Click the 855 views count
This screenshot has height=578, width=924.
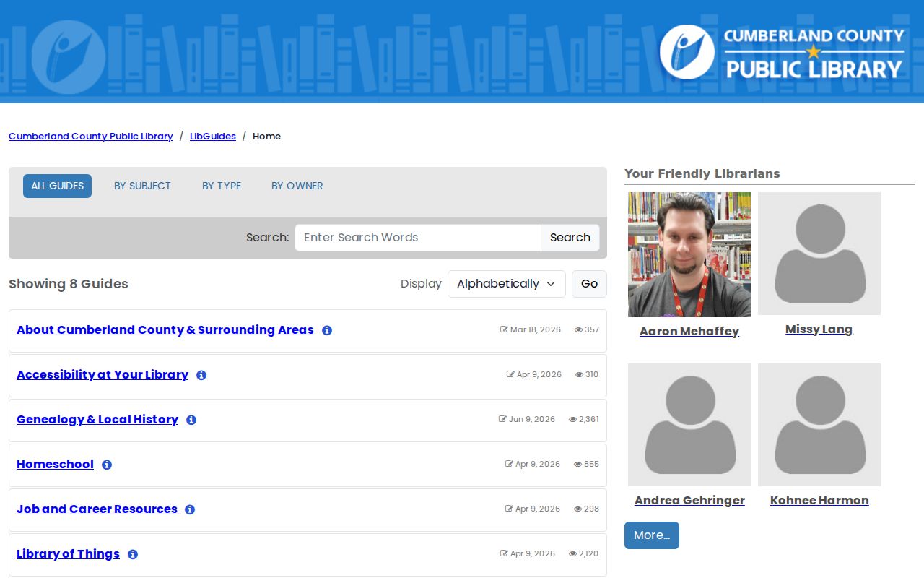[586, 465]
